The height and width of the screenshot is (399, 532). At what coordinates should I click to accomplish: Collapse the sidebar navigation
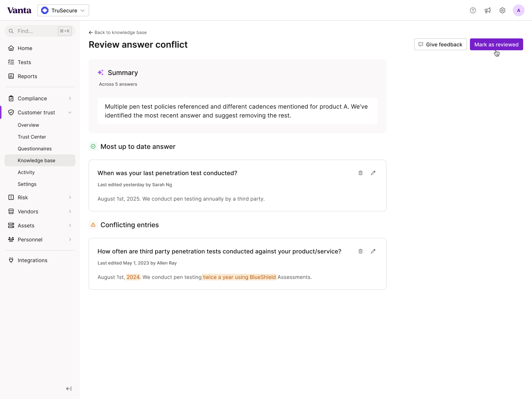[69, 389]
